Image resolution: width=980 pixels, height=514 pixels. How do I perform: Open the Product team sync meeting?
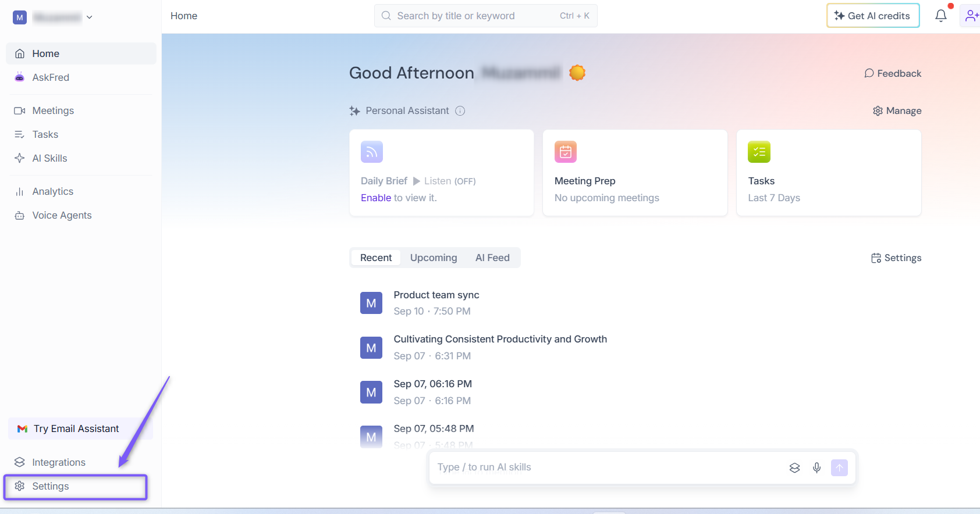tap(436, 295)
